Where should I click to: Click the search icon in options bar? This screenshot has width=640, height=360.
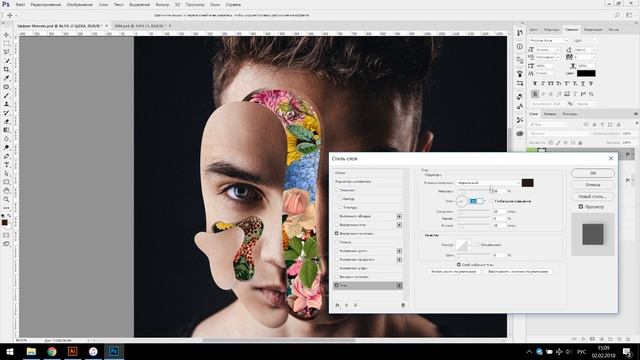click(617, 15)
